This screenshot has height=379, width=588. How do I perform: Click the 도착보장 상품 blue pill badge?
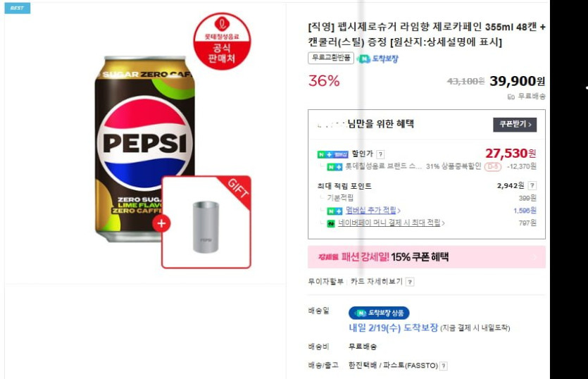(379, 313)
